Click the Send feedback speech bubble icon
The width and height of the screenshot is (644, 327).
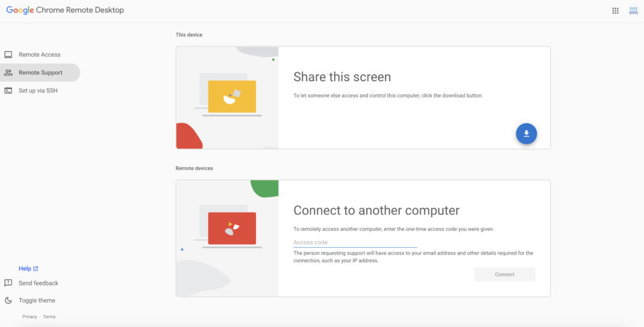pyautogui.click(x=8, y=283)
